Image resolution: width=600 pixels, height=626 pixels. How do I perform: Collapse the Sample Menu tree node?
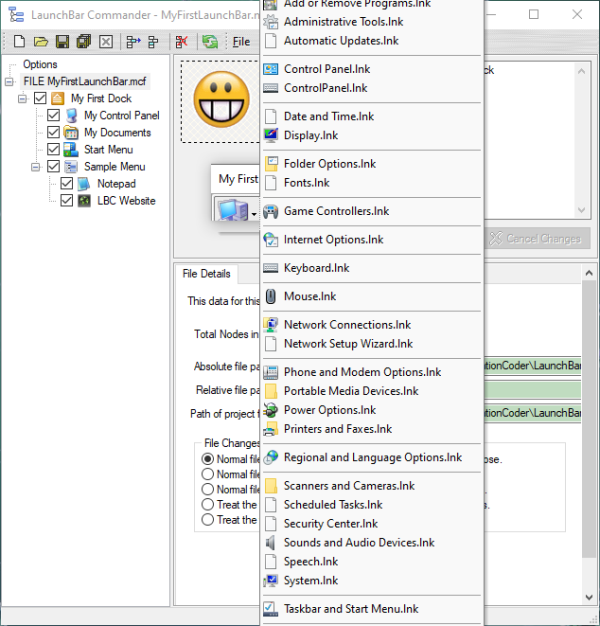[x=36, y=167]
